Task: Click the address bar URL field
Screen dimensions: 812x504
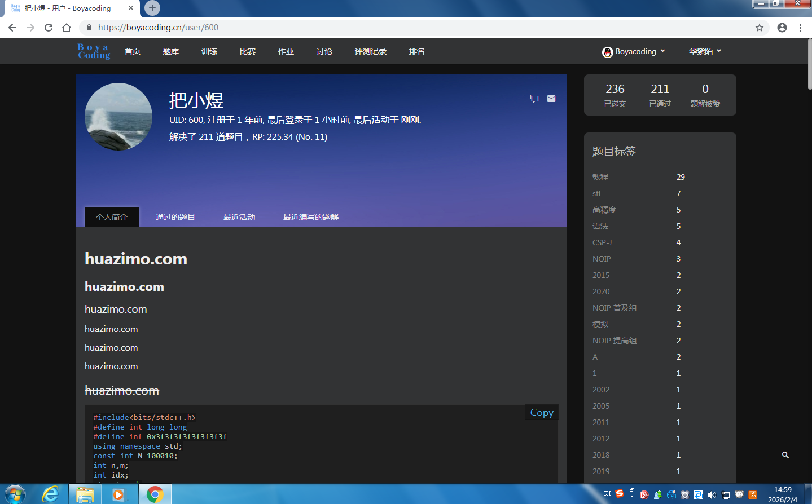Action: [x=395, y=28]
